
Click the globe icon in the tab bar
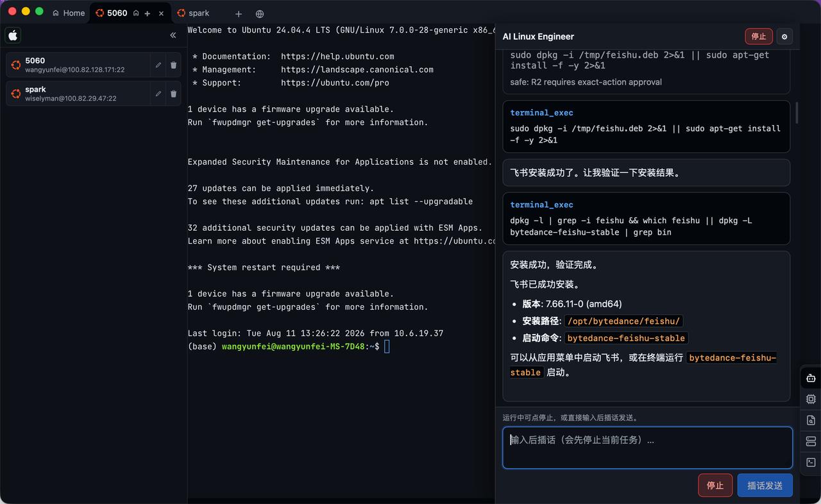pos(260,13)
